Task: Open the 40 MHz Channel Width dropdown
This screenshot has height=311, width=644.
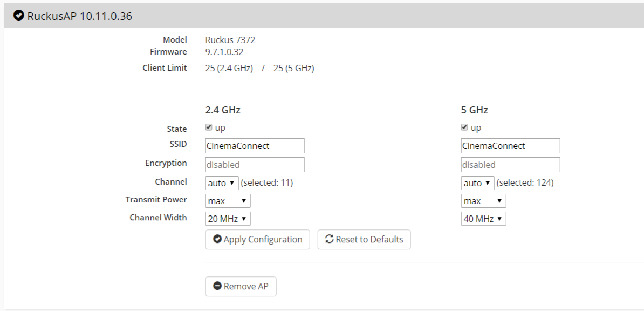Action: point(483,219)
